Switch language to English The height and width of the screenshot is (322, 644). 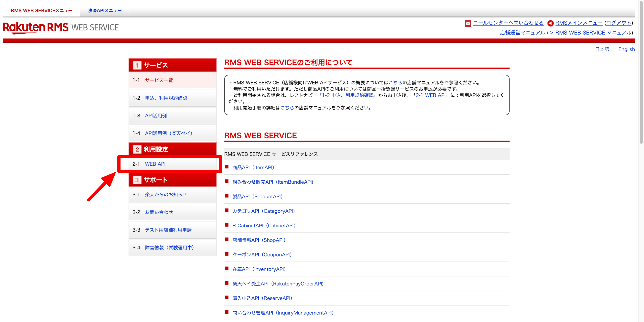[627, 49]
